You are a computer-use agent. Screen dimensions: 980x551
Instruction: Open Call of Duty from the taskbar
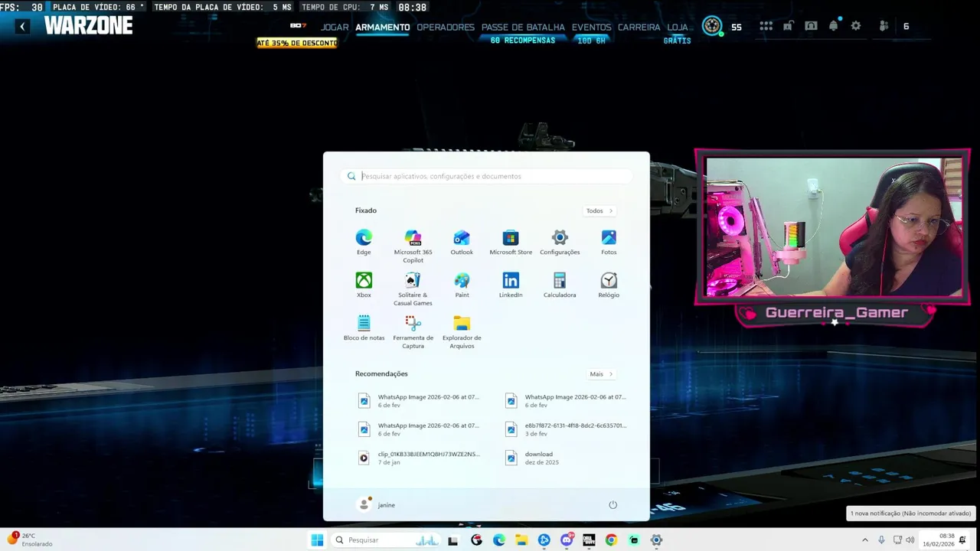(x=589, y=540)
